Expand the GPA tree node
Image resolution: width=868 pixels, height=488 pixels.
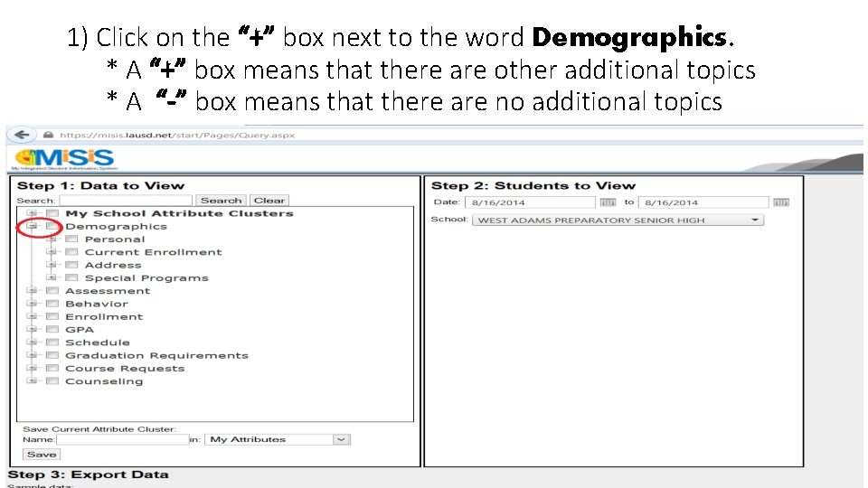pos(33,329)
